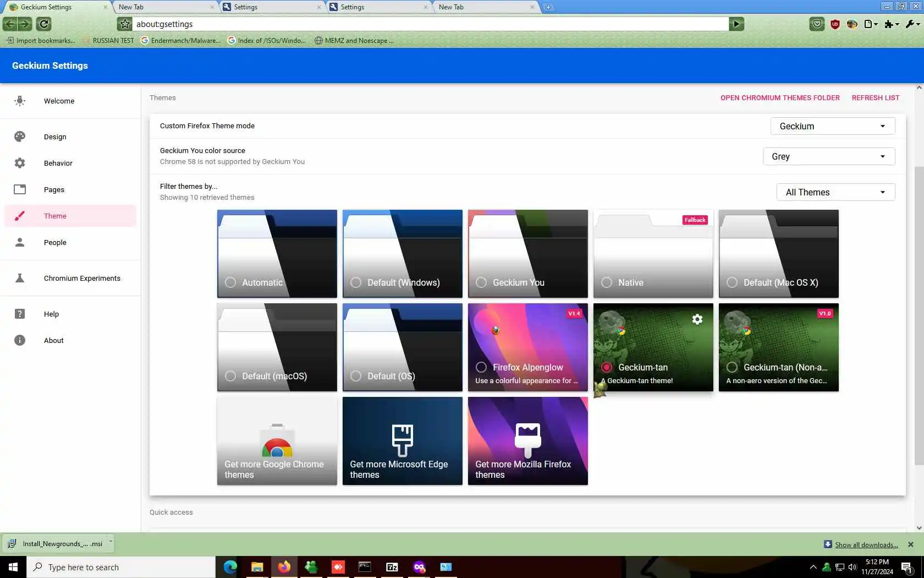The height and width of the screenshot is (578, 924).
Task: Open the MEMZ and Noescape bookmark
Action: point(354,40)
